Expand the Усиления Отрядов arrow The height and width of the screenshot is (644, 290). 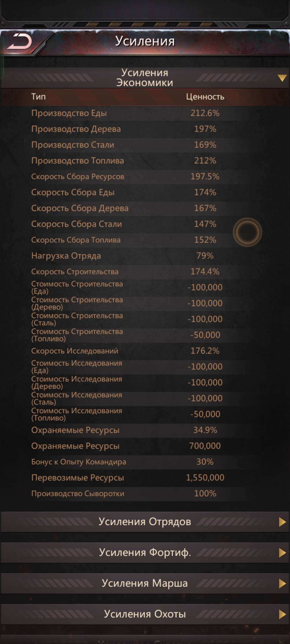[x=282, y=522]
